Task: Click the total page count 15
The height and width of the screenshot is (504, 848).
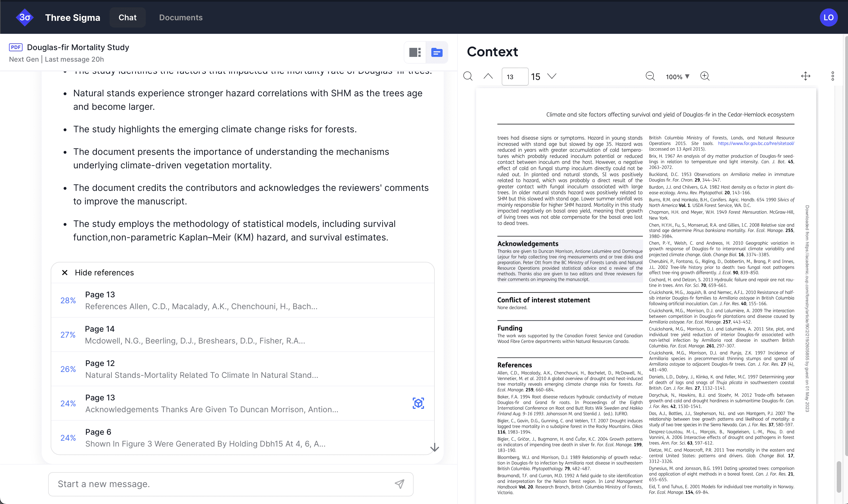Action: coord(535,77)
